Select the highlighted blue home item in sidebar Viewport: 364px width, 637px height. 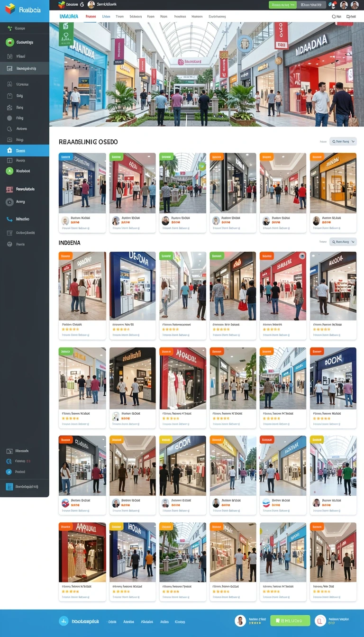(x=25, y=150)
